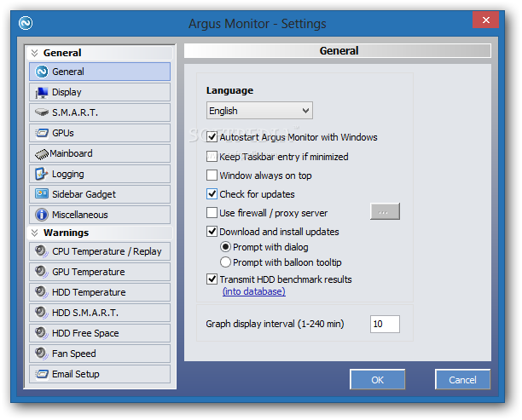Viewport: 522px width, 420px height.
Task: Open Miscellaneous settings
Action: tap(100, 215)
